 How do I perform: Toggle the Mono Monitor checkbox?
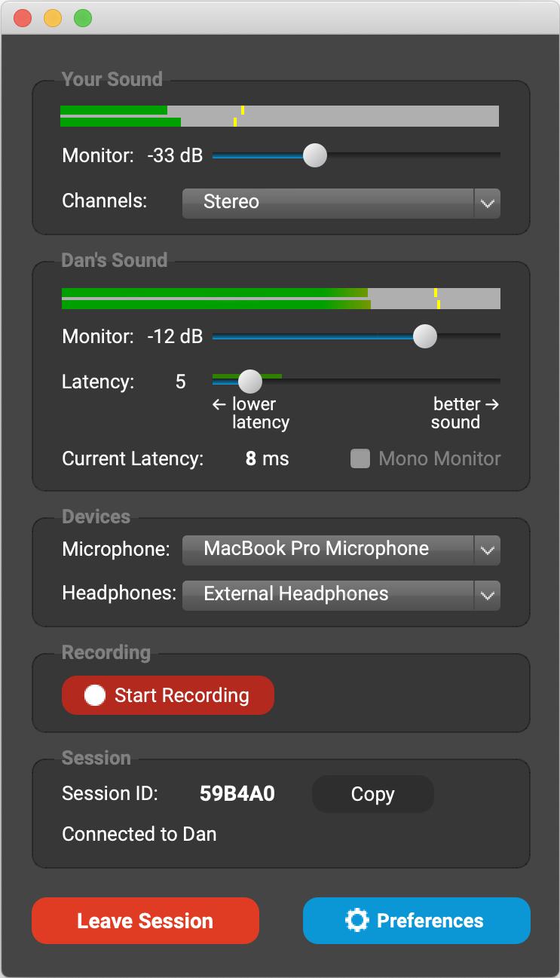(360, 458)
